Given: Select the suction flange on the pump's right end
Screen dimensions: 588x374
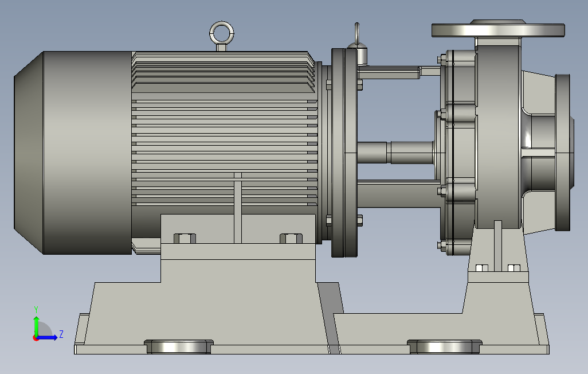Looking at the screenshot, I should tap(563, 153).
